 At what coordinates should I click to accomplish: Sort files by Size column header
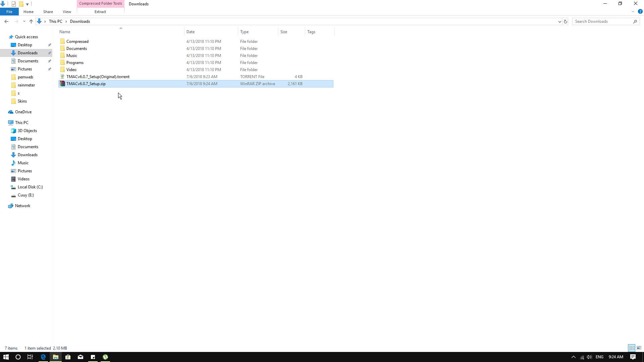click(x=284, y=32)
